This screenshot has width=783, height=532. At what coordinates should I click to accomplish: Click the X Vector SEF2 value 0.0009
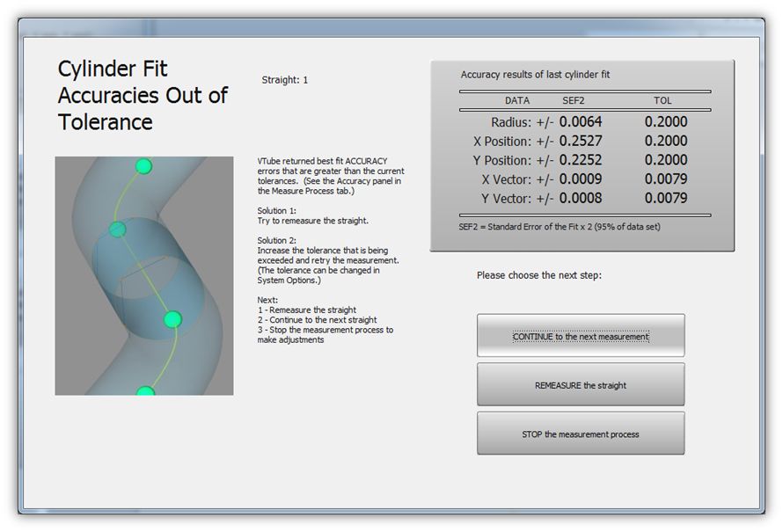[x=581, y=179]
